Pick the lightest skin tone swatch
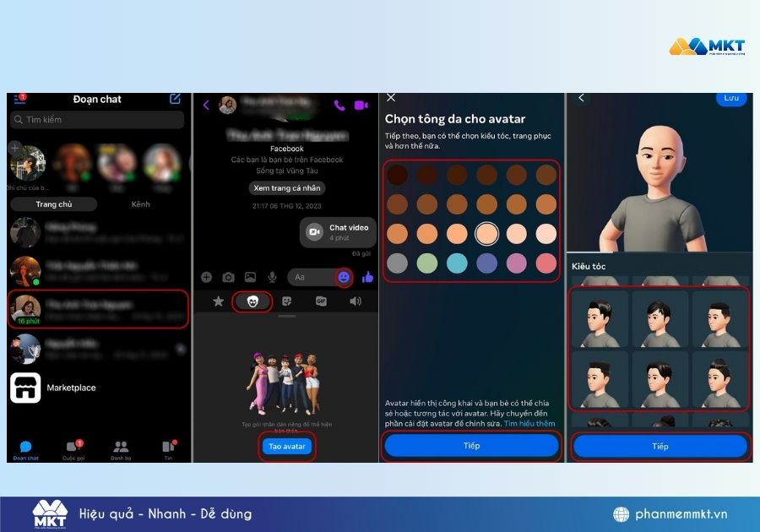This screenshot has width=760, height=532. tap(546, 234)
